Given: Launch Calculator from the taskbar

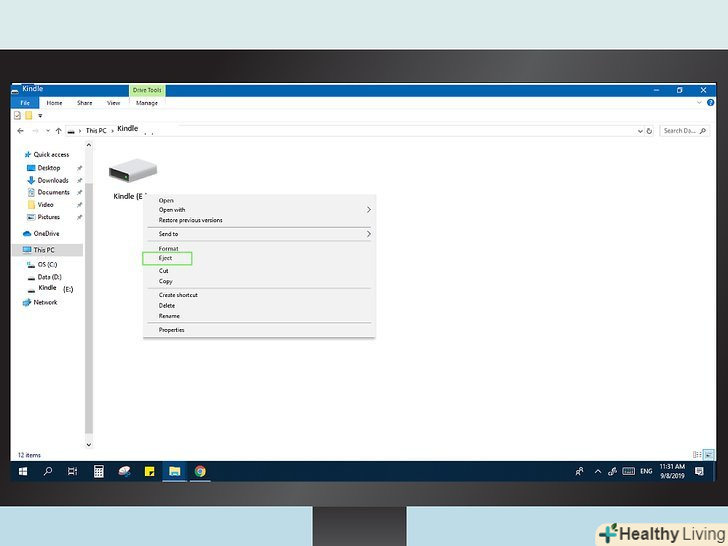Looking at the screenshot, I should pyautogui.click(x=98, y=471).
